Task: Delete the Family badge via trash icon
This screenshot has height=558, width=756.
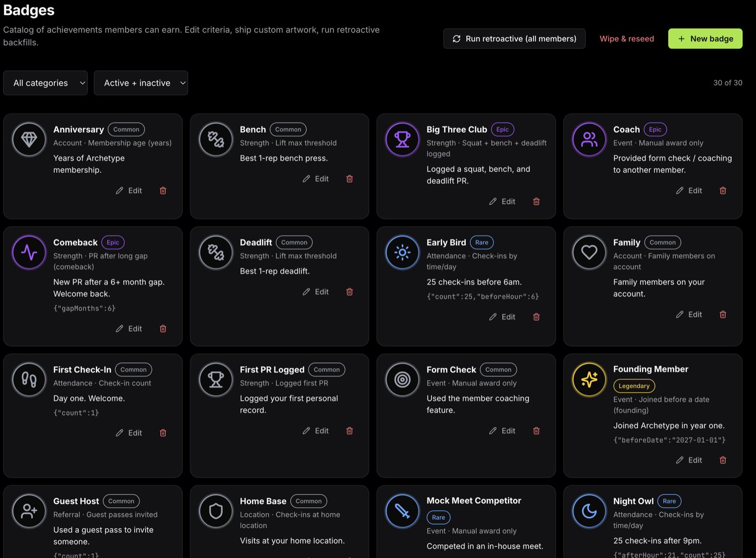Action: tap(723, 314)
